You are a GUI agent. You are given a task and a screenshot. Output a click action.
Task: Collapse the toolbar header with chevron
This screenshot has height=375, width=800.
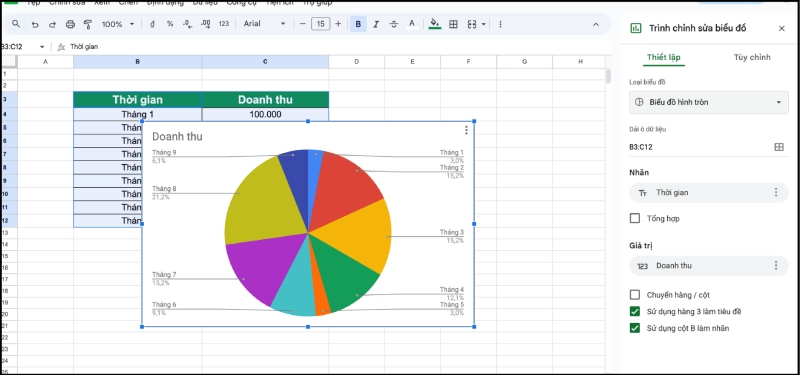pyautogui.click(x=595, y=24)
